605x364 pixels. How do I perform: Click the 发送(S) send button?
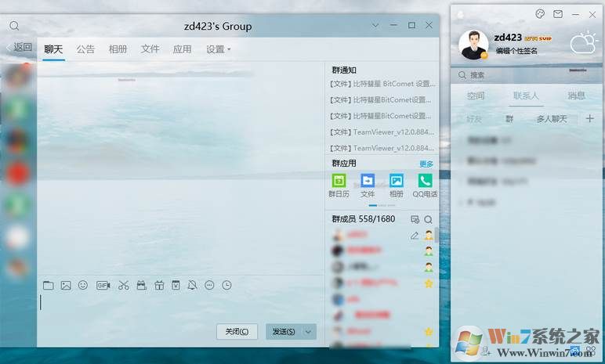[x=283, y=331]
